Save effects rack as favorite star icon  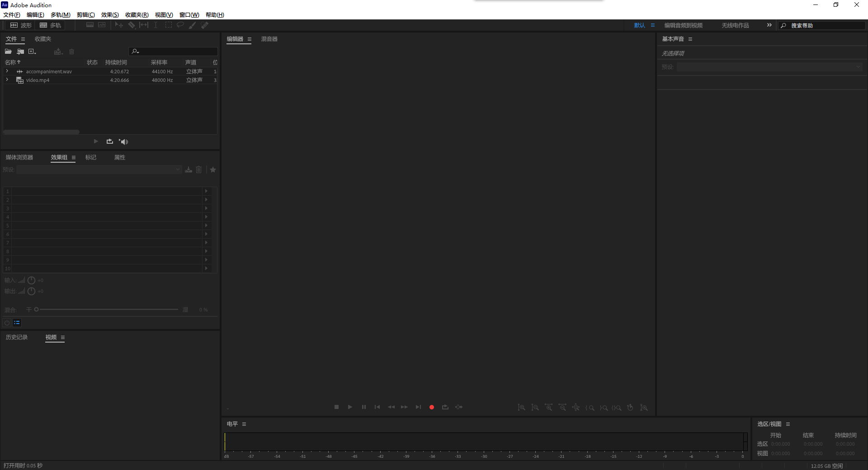click(213, 169)
